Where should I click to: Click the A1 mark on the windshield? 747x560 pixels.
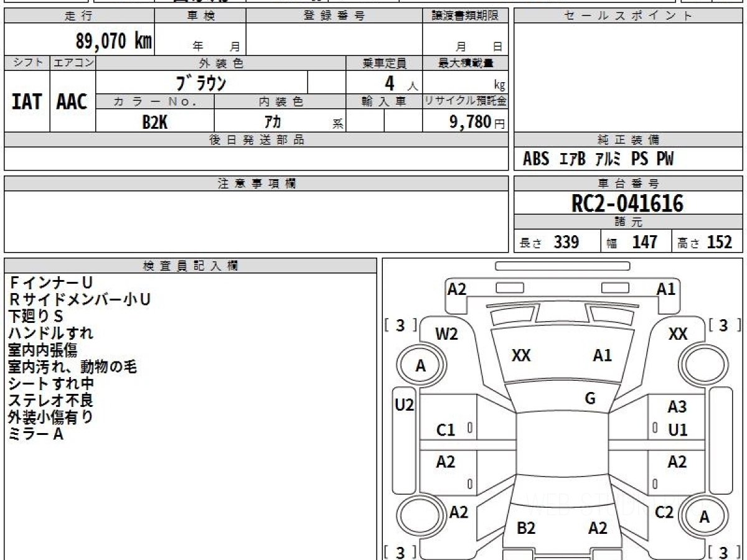[x=602, y=355]
